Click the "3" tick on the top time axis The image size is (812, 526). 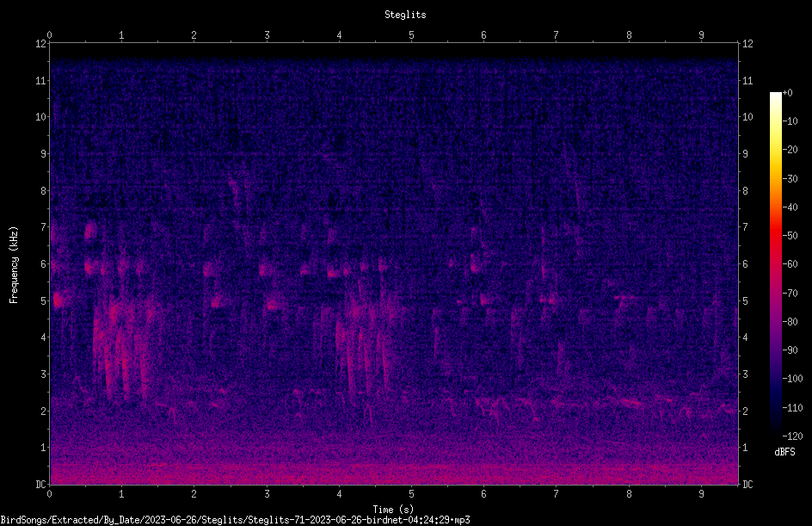[267, 34]
